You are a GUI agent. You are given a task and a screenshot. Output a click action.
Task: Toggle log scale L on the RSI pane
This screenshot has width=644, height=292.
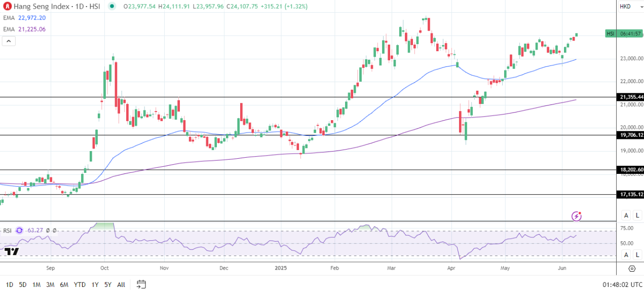pos(637,255)
